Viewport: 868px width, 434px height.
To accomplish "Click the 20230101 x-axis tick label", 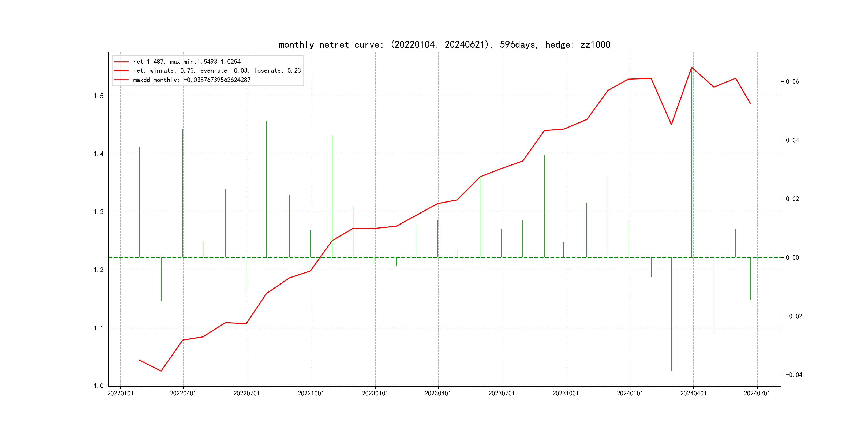I will [x=375, y=394].
